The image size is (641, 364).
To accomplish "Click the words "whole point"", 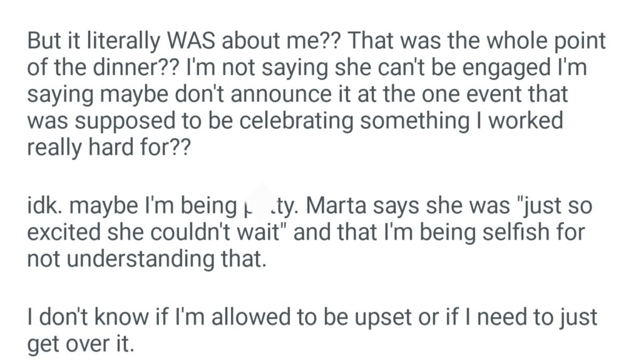I will coord(535,42).
